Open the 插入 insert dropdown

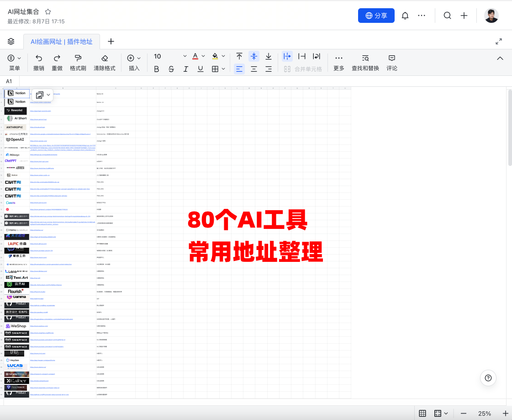pyautogui.click(x=134, y=62)
